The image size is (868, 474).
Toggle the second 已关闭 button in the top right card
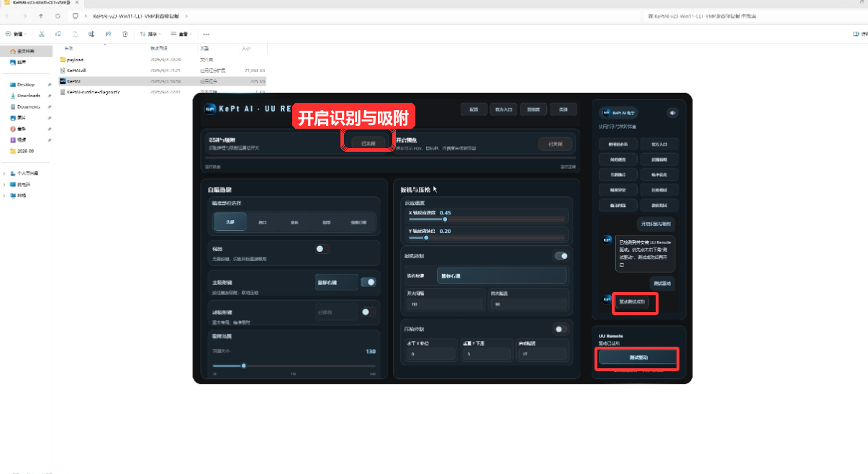tap(556, 144)
